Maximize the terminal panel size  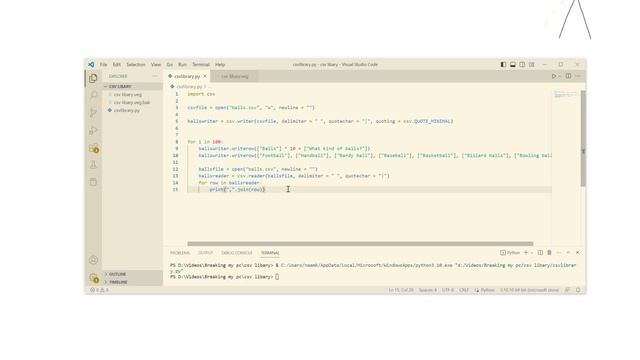pos(568,253)
